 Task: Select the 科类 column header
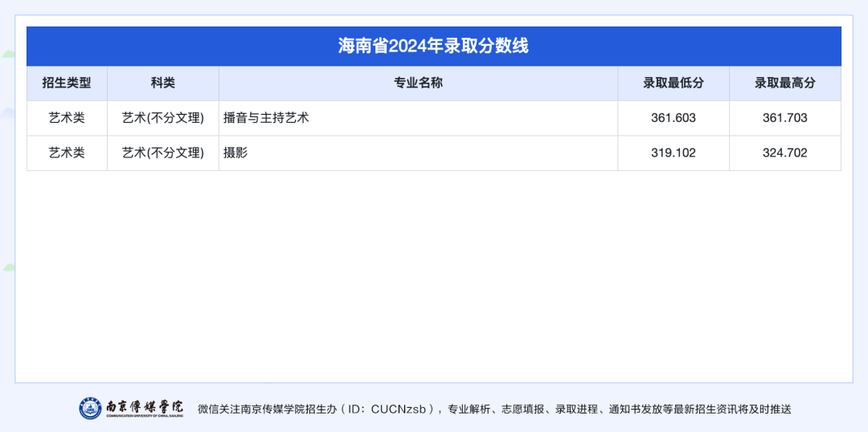(x=162, y=83)
